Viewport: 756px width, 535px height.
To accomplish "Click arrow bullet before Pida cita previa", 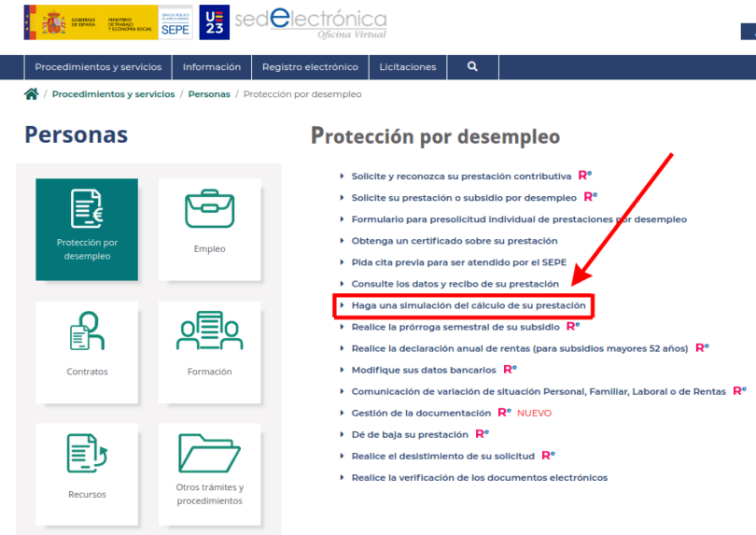I will pos(342,262).
